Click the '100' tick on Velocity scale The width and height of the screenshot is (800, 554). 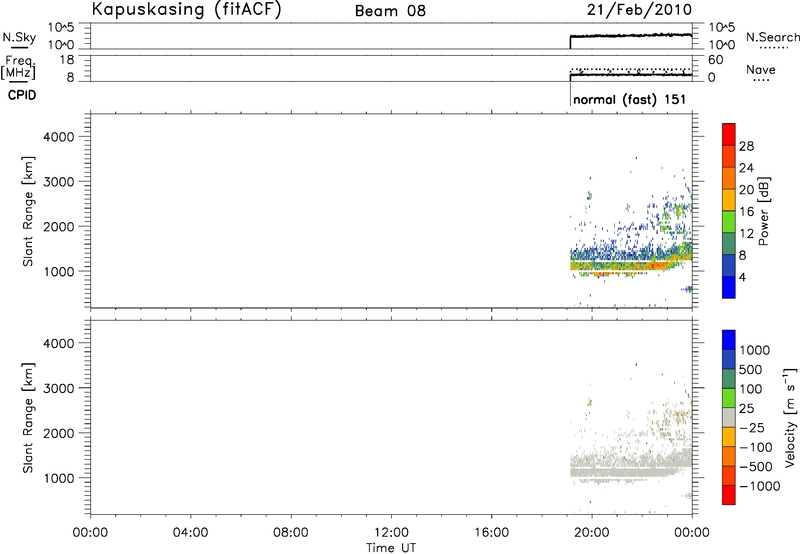[x=750, y=389]
